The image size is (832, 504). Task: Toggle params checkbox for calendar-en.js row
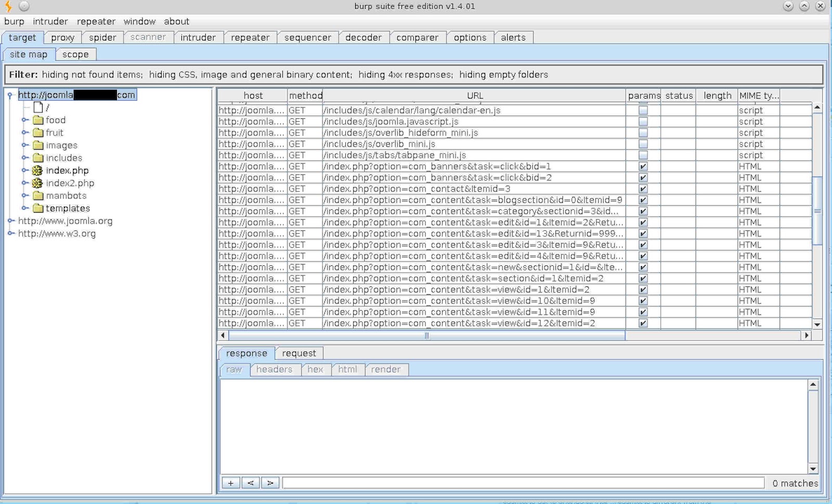pos(643,110)
